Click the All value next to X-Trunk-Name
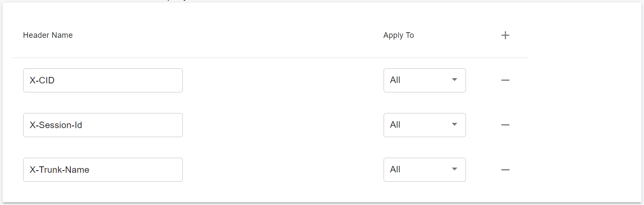The image size is (644, 205). pos(395,169)
